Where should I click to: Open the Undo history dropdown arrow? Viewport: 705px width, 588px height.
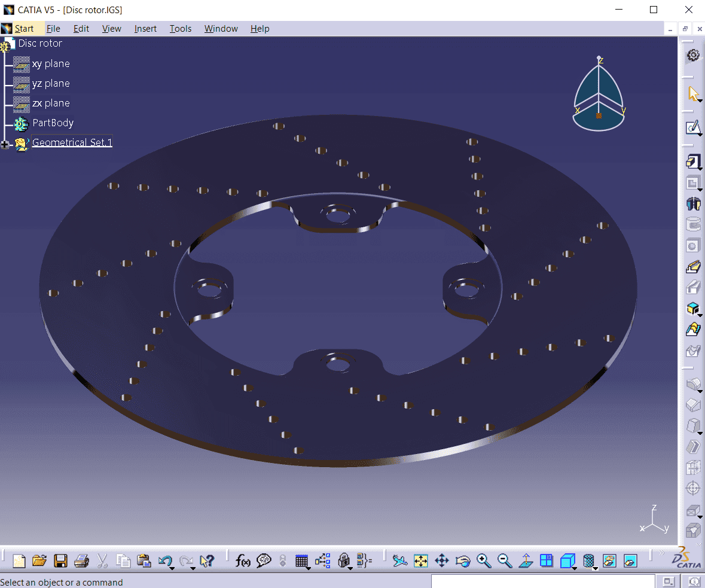[172, 567]
